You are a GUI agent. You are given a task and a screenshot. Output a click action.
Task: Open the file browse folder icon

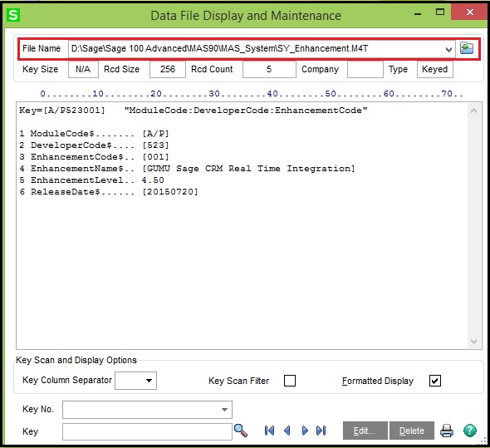(467, 48)
